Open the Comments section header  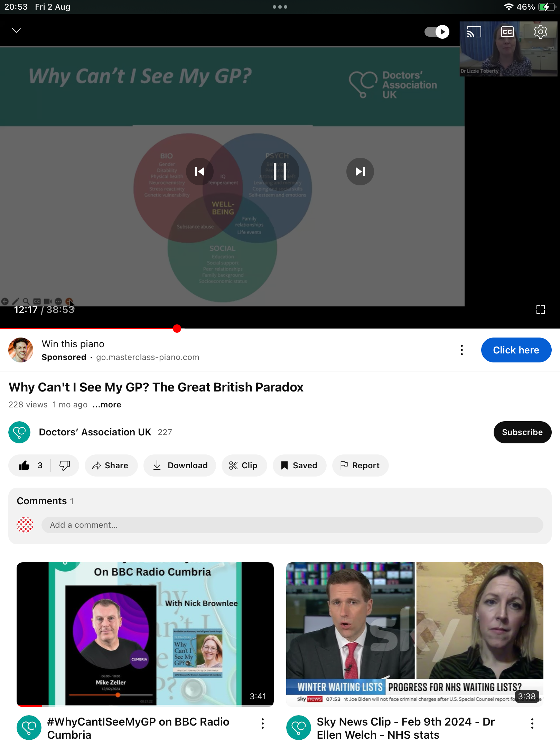[45, 501]
